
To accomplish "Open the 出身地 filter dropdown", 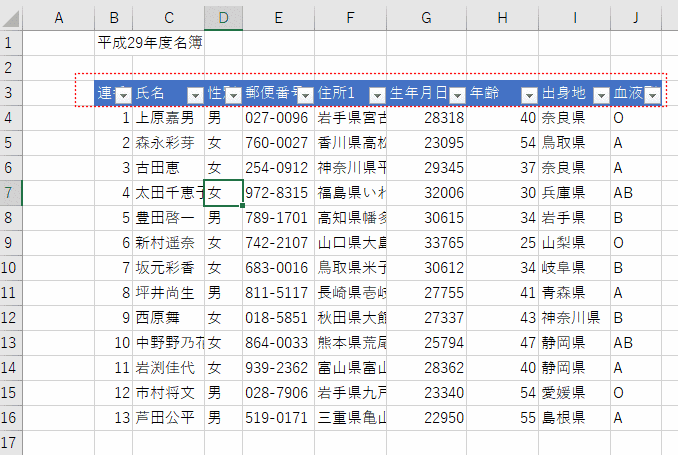I will click(601, 94).
